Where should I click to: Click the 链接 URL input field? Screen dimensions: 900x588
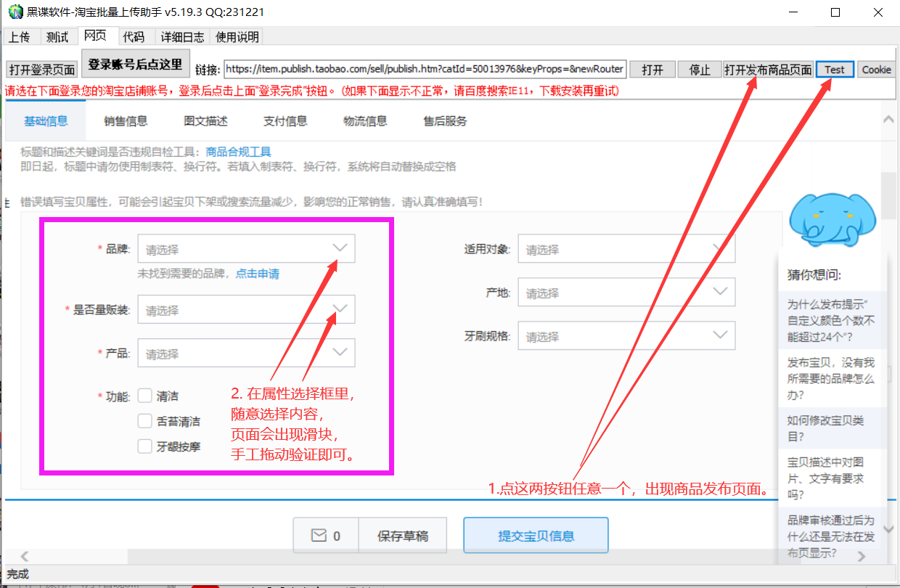[425, 69]
